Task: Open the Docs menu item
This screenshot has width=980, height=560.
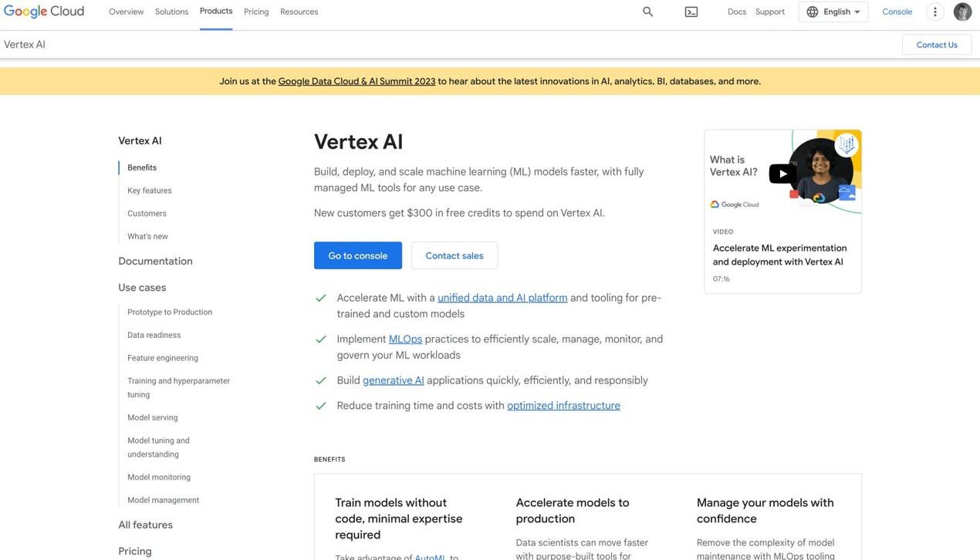Action: [x=736, y=12]
